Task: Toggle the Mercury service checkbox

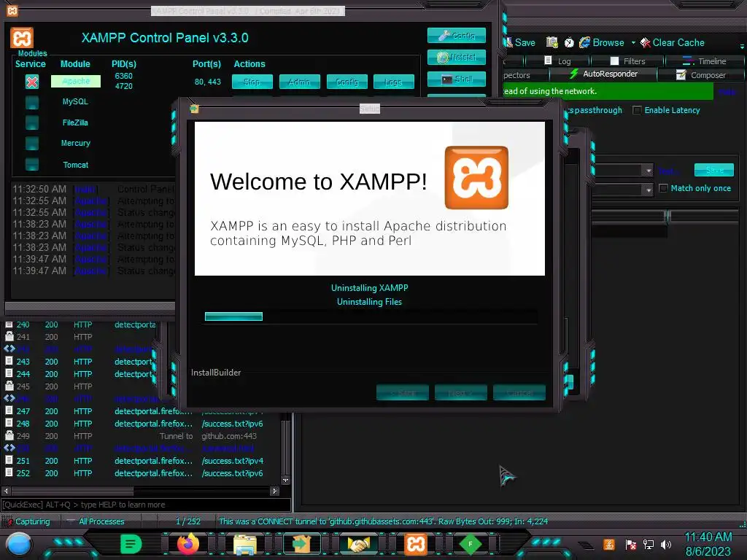Action: click(x=32, y=143)
